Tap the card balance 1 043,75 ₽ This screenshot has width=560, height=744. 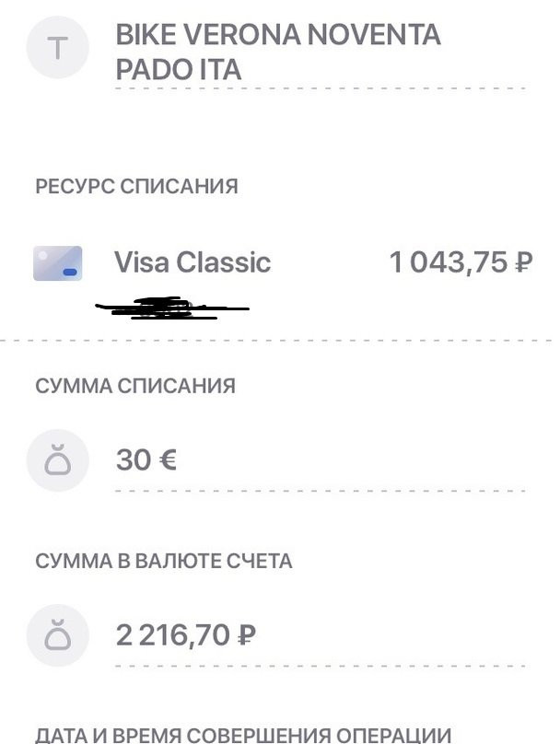(x=461, y=262)
